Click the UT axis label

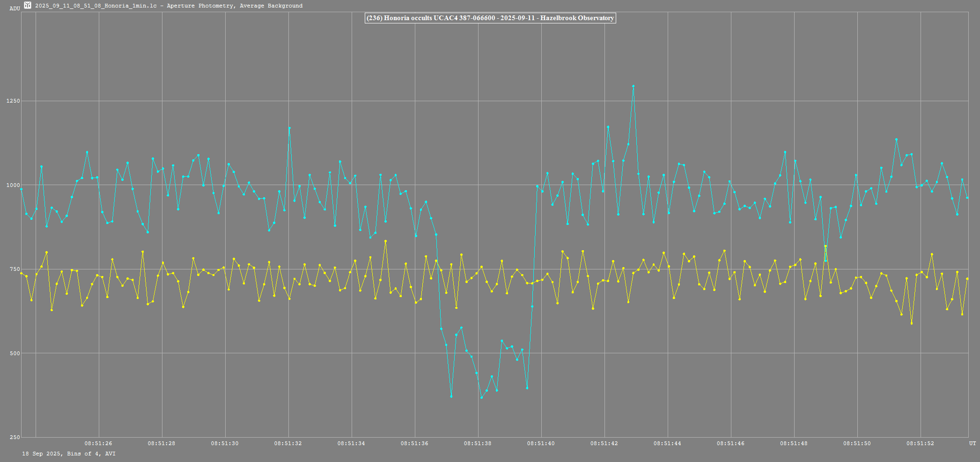tap(973, 443)
